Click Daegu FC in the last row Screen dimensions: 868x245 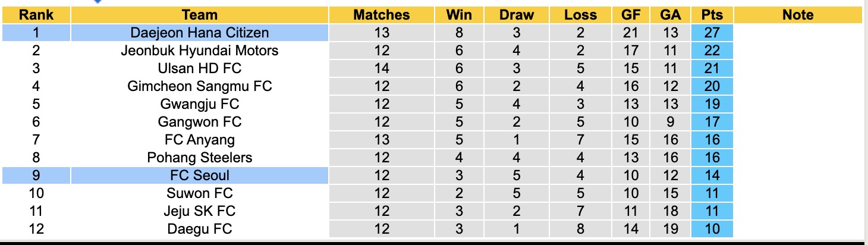click(200, 229)
